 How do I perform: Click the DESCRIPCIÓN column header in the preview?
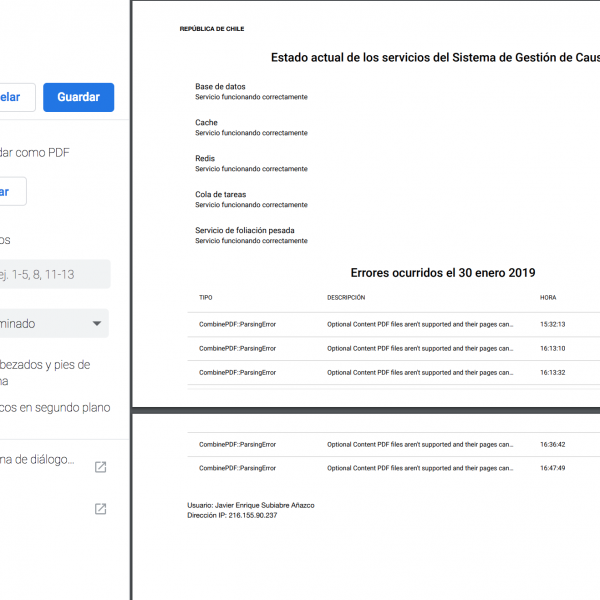tap(346, 298)
